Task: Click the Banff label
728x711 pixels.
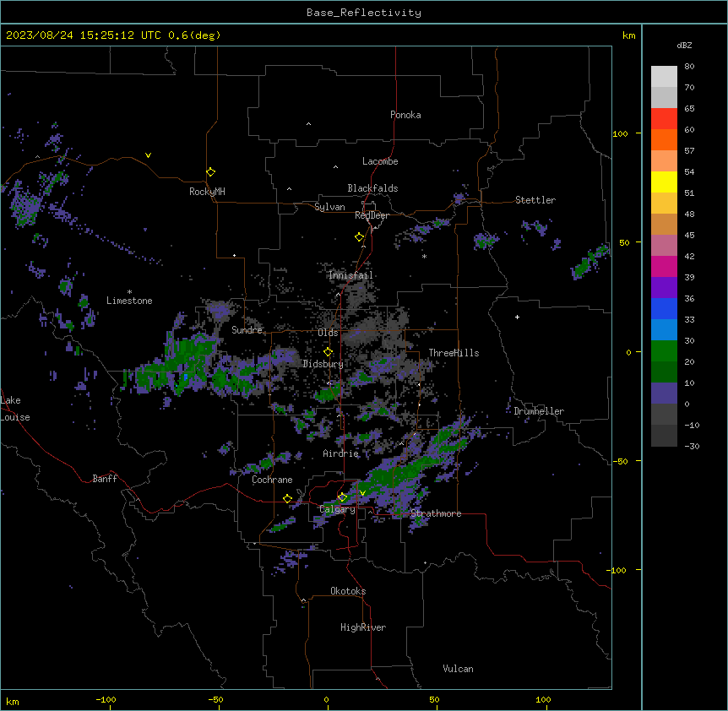Action: [105, 479]
